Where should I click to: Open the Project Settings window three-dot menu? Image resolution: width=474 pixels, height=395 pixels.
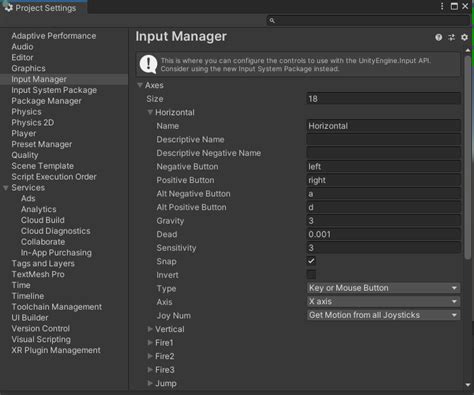pyautogui.click(x=442, y=6)
